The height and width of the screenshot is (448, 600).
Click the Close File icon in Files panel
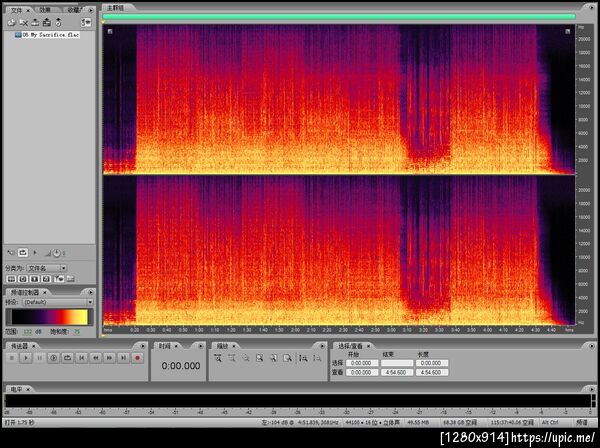pyautogui.click(x=23, y=23)
